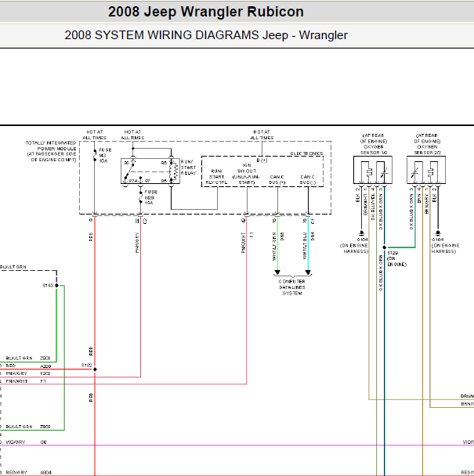Click the 'RED A209' row
474x476 pixels.
click(x=28, y=366)
